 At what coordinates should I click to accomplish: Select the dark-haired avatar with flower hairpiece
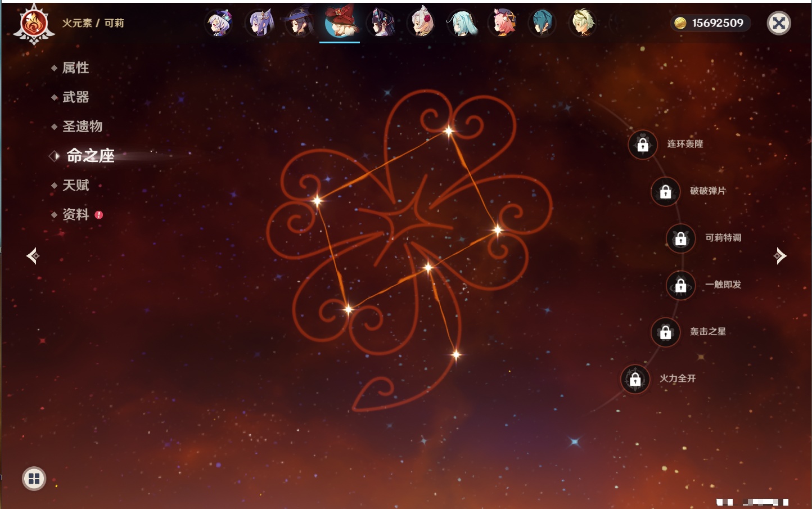(x=381, y=23)
